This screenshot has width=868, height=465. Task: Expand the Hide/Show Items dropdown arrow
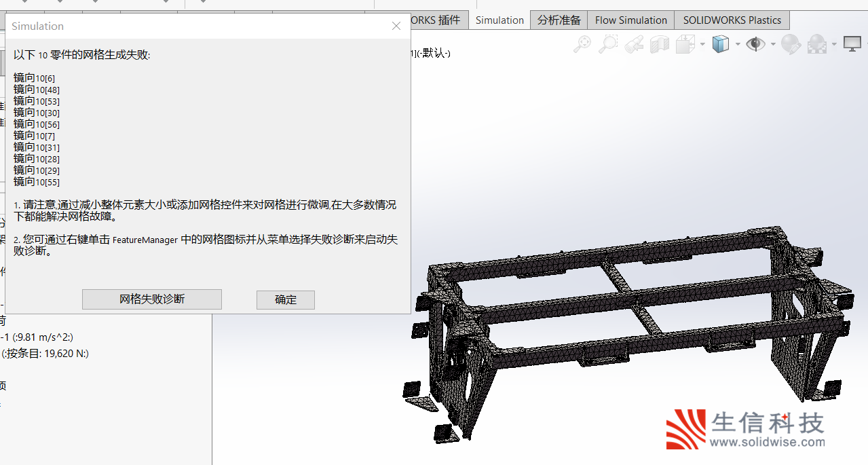click(x=772, y=45)
